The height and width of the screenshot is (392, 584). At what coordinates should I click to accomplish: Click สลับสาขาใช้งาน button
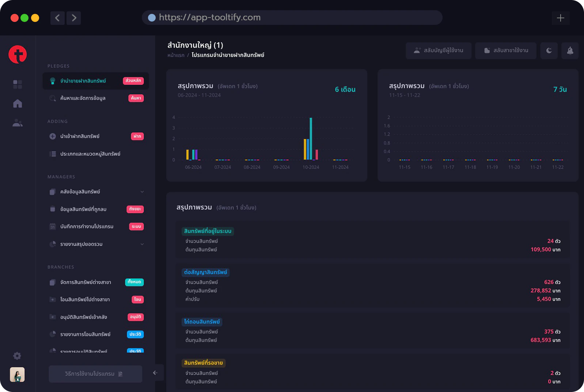tap(506, 50)
